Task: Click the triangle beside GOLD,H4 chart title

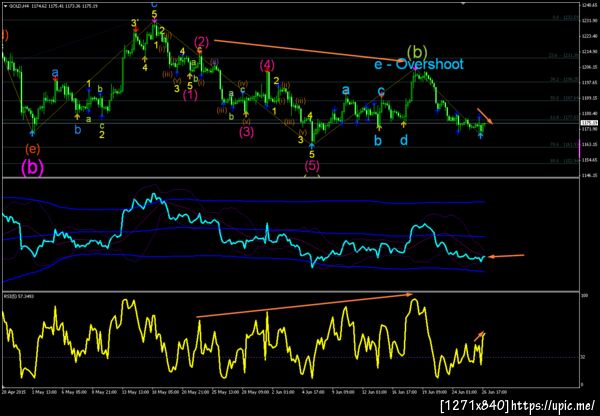Action: point(5,6)
